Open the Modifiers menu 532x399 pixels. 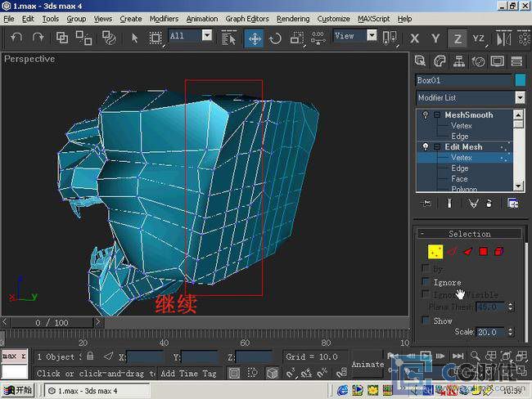pyautogui.click(x=164, y=18)
